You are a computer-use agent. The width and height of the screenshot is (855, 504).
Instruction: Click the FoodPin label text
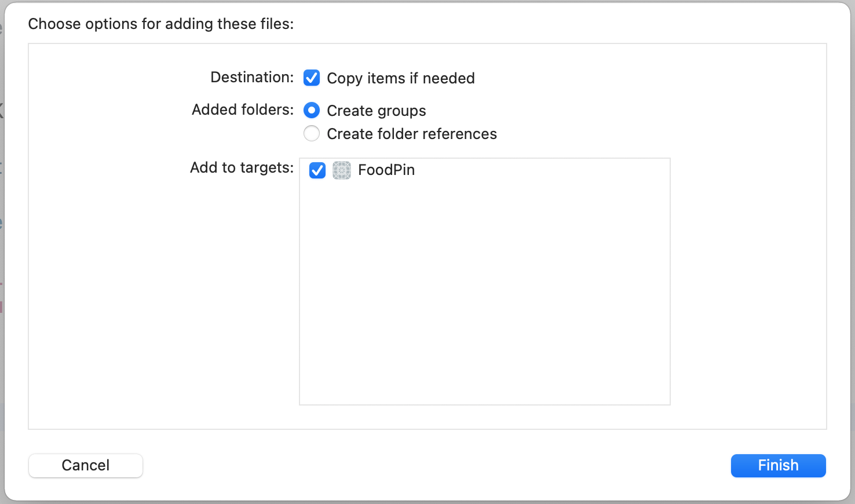(386, 170)
